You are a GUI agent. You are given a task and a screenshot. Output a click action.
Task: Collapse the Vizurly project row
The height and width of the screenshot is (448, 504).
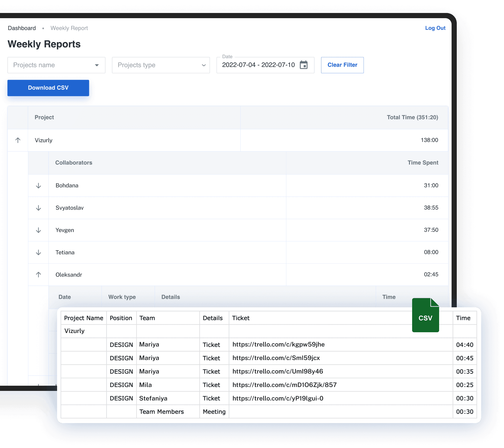click(18, 140)
